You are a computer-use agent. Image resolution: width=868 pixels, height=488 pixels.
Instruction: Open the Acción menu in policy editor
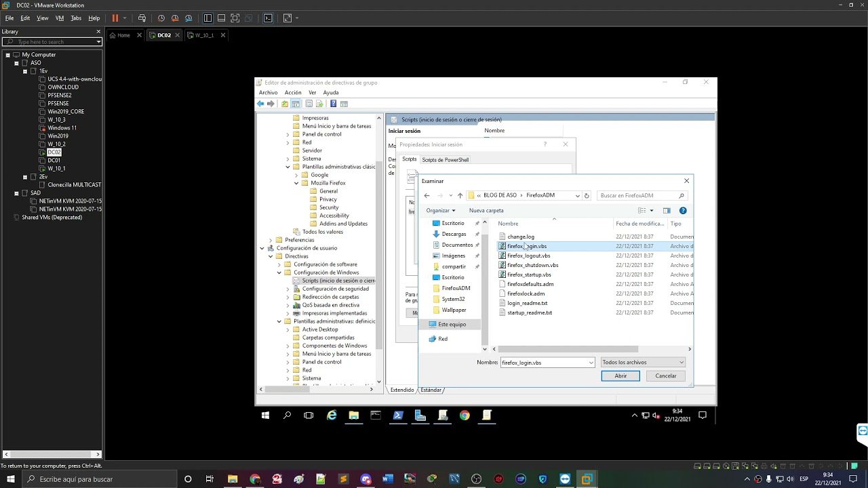293,93
